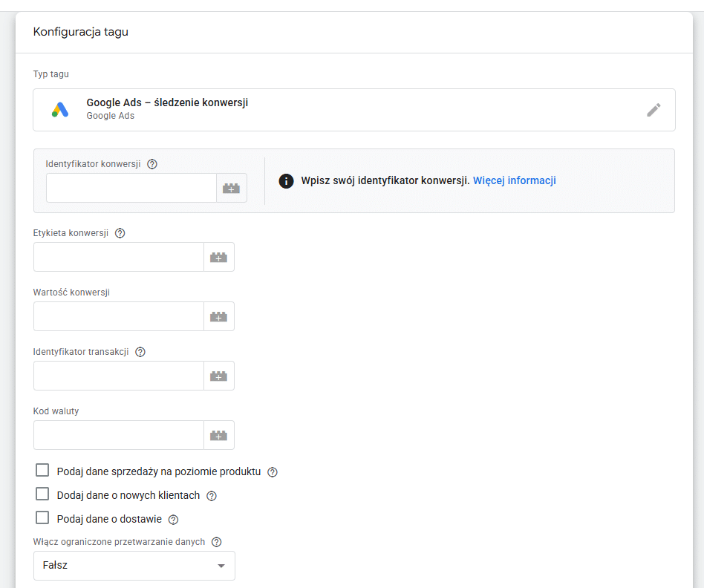
Task: Click the Google Ads logo icon
Action: point(60,110)
